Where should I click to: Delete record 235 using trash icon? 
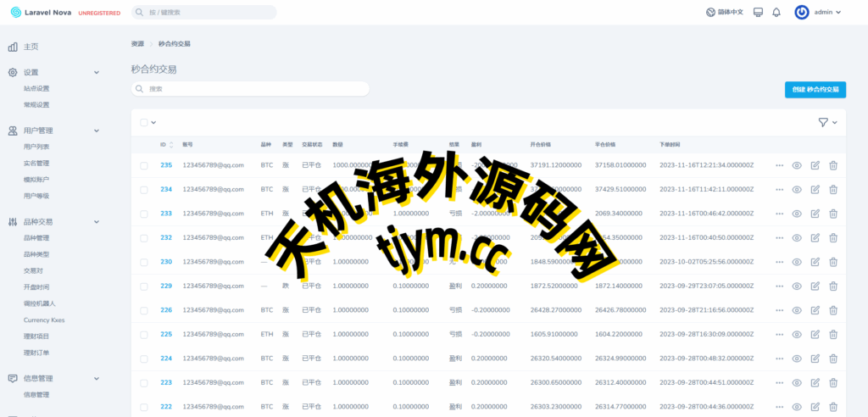[x=833, y=165]
